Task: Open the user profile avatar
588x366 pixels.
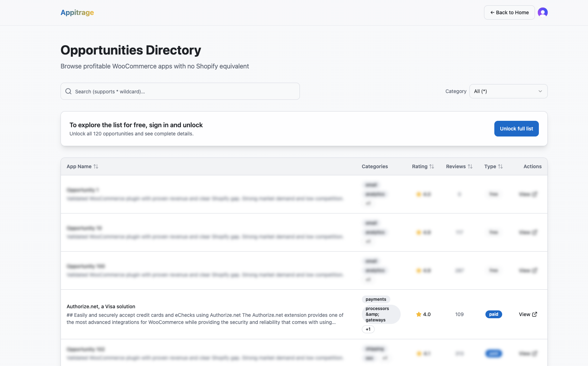Action: coord(543,12)
